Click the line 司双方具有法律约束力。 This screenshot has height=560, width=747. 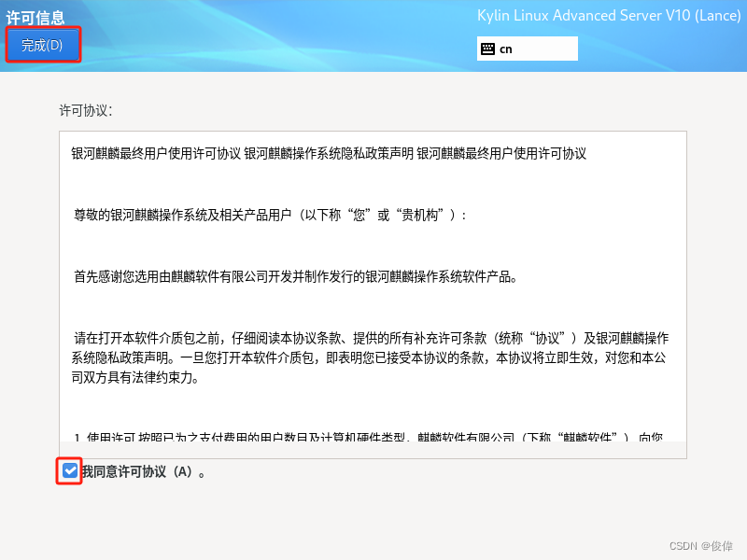pyautogui.click(x=135, y=378)
